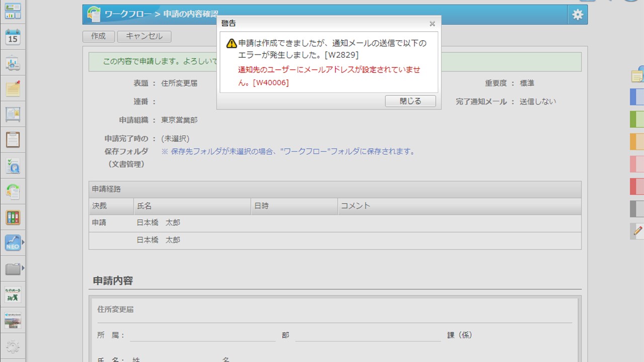The width and height of the screenshot is (644, 362).
Task: Click the 所属 department input field
Action: (x=202, y=335)
